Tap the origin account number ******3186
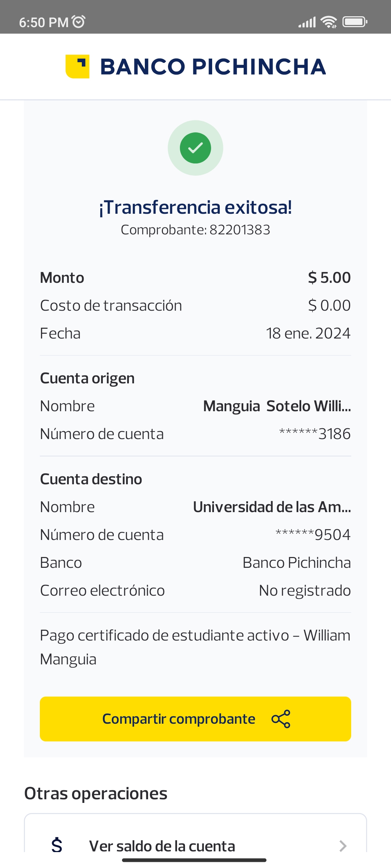The width and height of the screenshot is (391, 868). tap(315, 434)
